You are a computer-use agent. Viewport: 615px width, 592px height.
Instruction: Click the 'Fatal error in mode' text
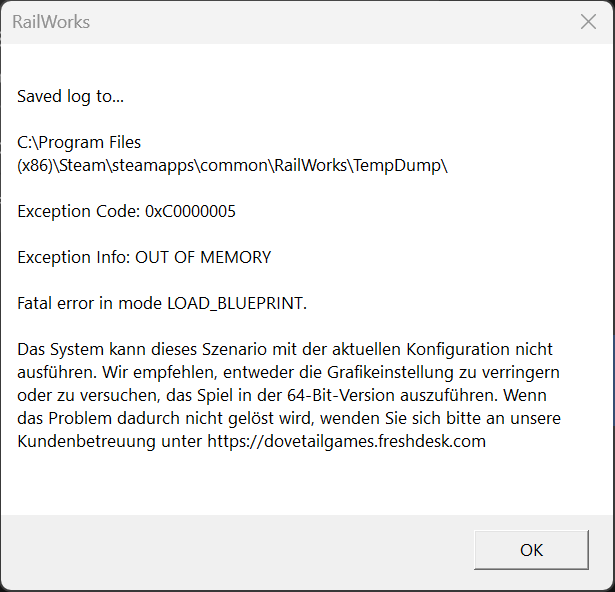pyautogui.click(x=89, y=303)
